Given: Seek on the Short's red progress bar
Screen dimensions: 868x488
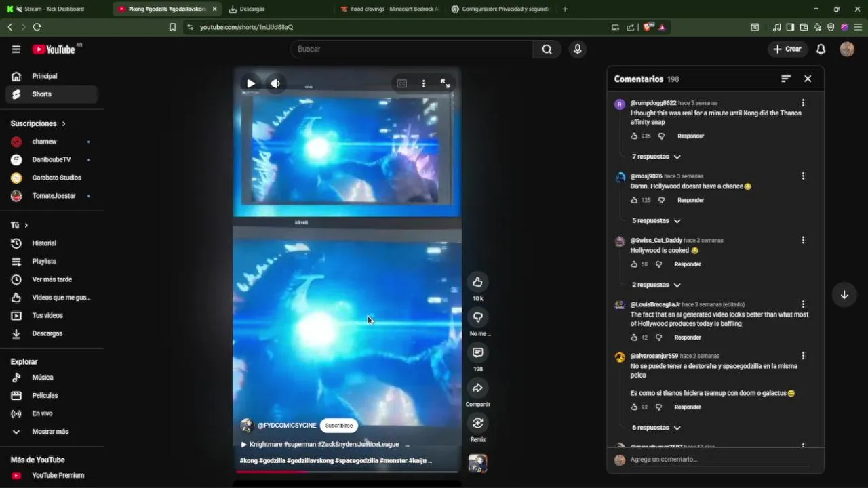Looking at the screenshot, I should [x=347, y=472].
